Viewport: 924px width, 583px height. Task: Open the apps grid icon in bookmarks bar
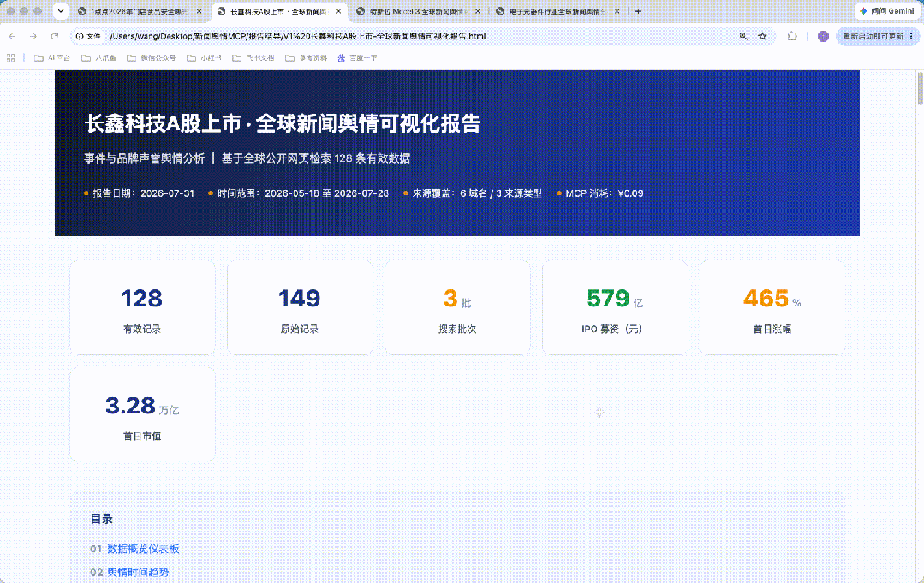(x=10, y=57)
